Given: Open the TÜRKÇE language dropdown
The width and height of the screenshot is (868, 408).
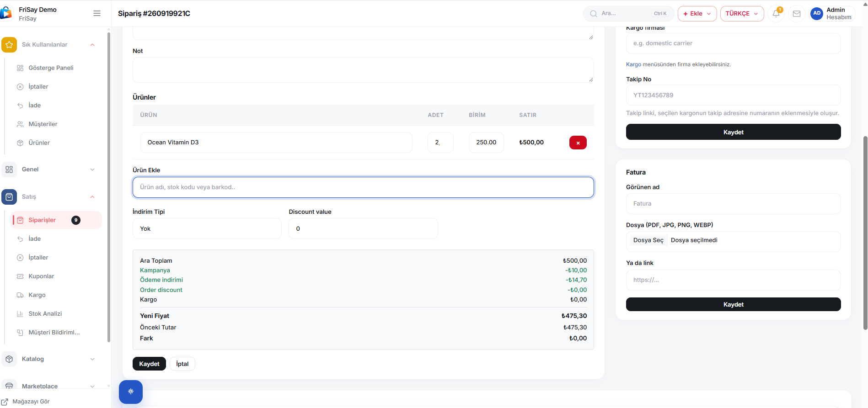Looking at the screenshot, I should tap(742, 14).
